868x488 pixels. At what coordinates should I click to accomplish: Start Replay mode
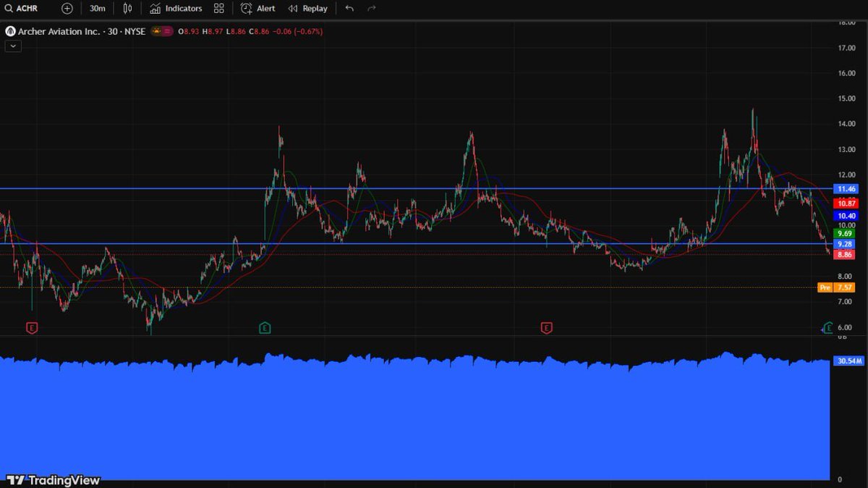[307, 9]
